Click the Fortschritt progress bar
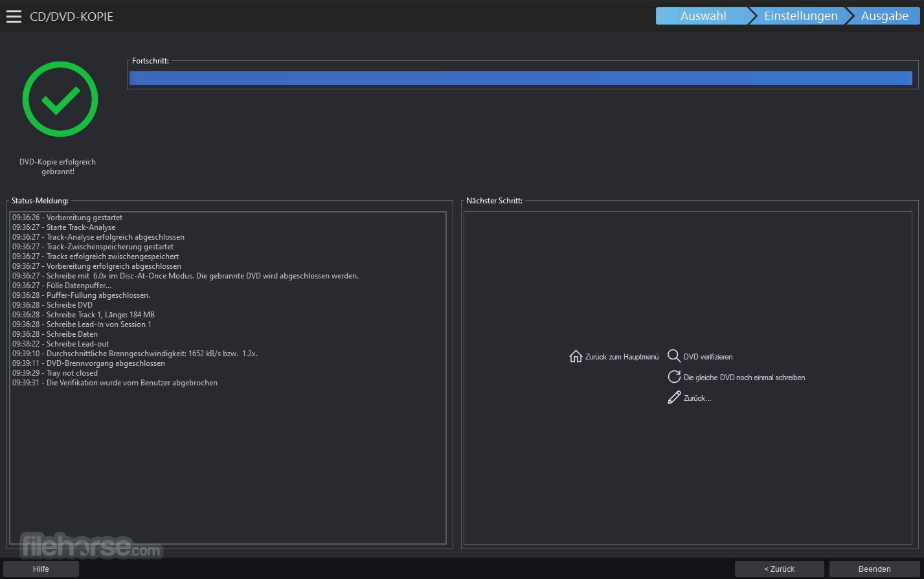 click(521, 78)
